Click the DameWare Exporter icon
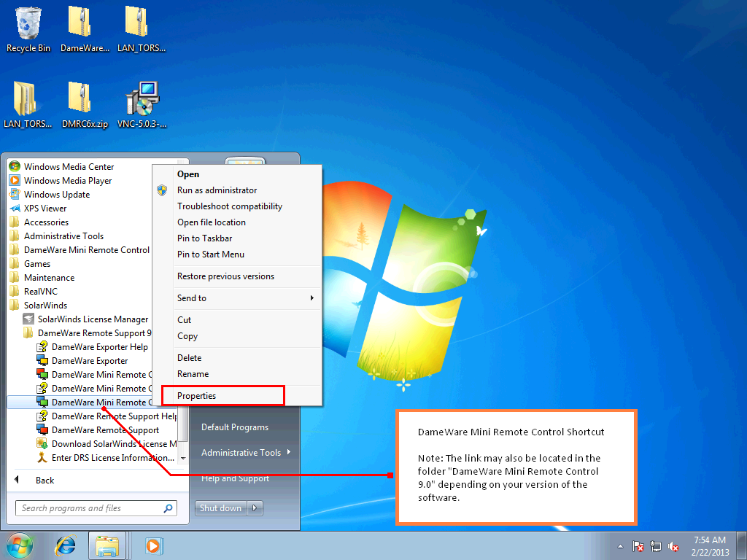Screen dimensions: 747x560 (42, 360)
